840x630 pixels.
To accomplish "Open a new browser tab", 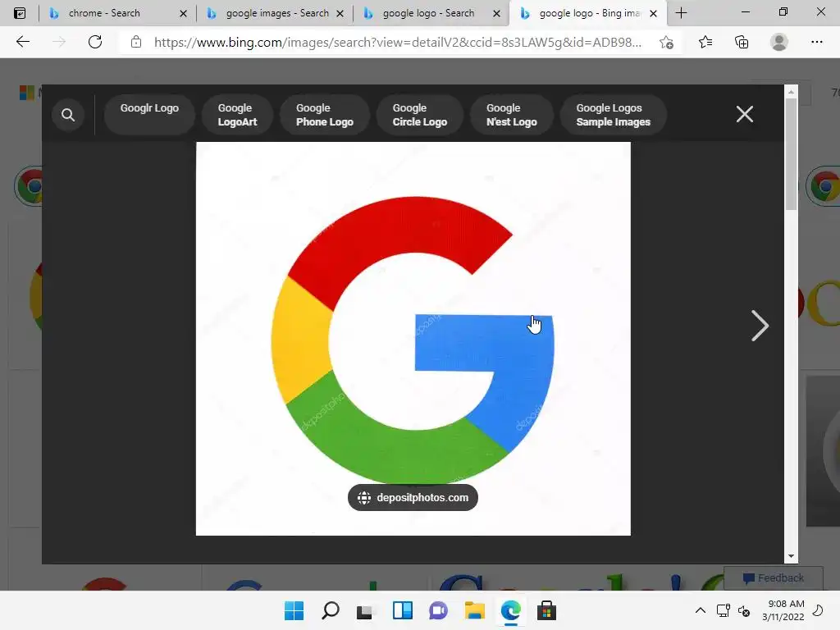I will [681, 13].
